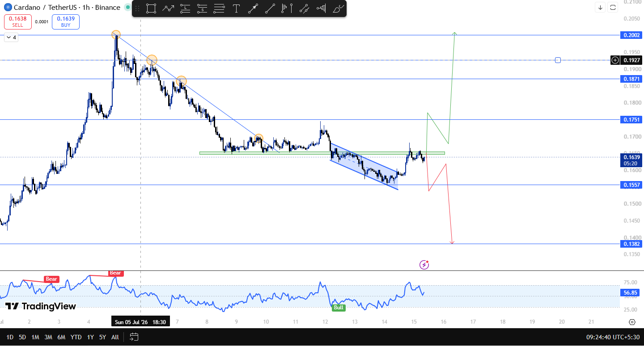Click the purple lightning event icon

click(x=424, y=265)
